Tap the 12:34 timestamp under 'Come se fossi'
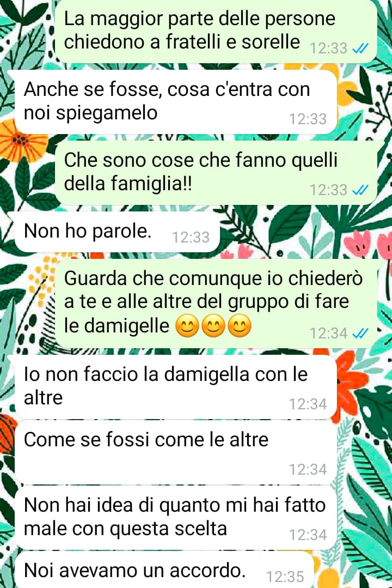Image resolution: width=392 pixels, height=588 pixels. [308, 470]
